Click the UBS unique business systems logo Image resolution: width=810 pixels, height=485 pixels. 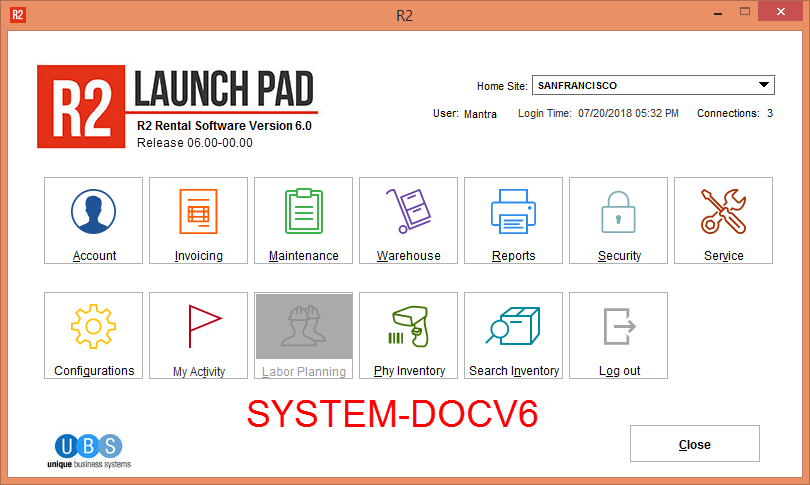(x=89, y=451)
